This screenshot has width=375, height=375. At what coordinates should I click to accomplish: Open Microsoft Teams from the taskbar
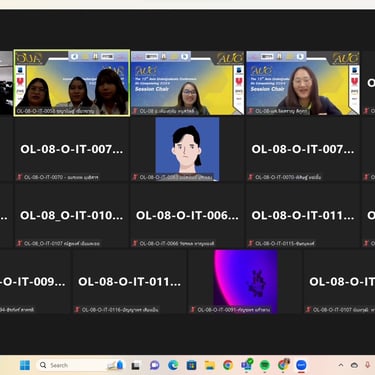coord(247,365)
